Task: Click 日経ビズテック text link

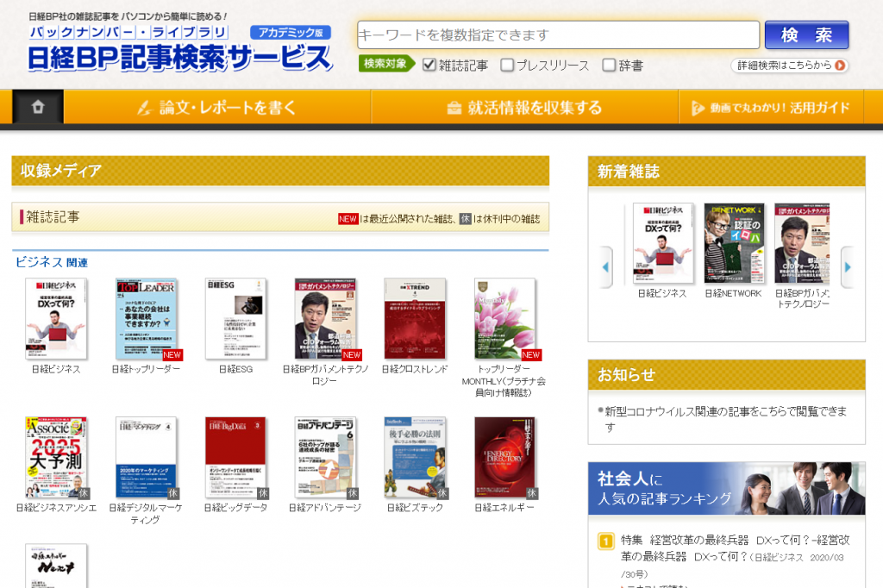Action: (x=415, y=508)
